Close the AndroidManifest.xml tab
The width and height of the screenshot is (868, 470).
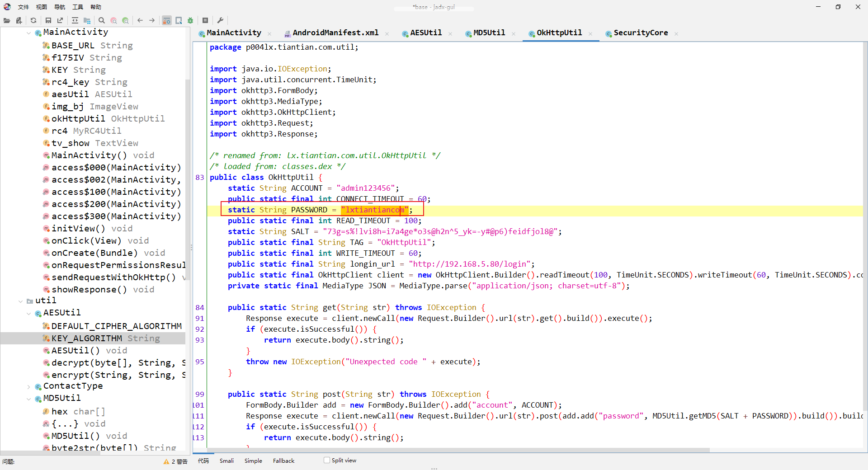(387, 33)
